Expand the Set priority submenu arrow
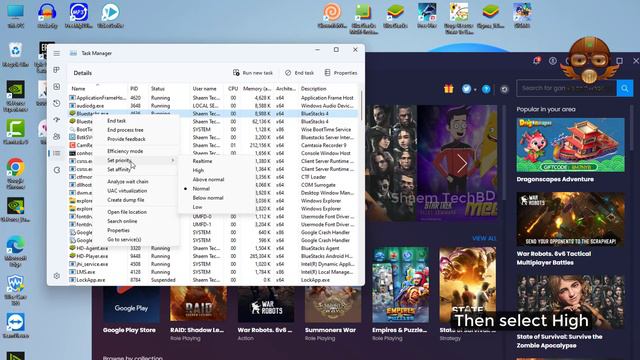The height and width of the screenshot is (360, 640). tap(173, 160)
